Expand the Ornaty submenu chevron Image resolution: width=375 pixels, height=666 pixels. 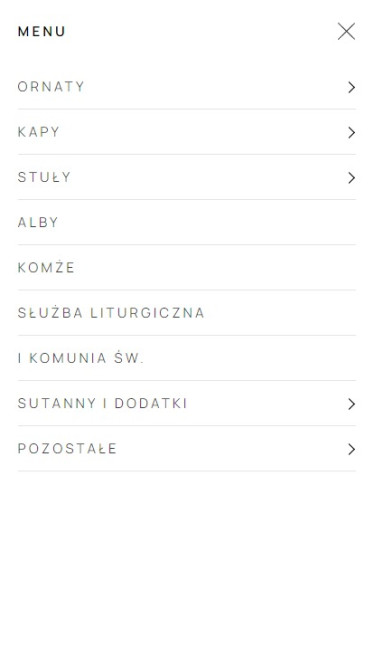[x=351, y=87]
